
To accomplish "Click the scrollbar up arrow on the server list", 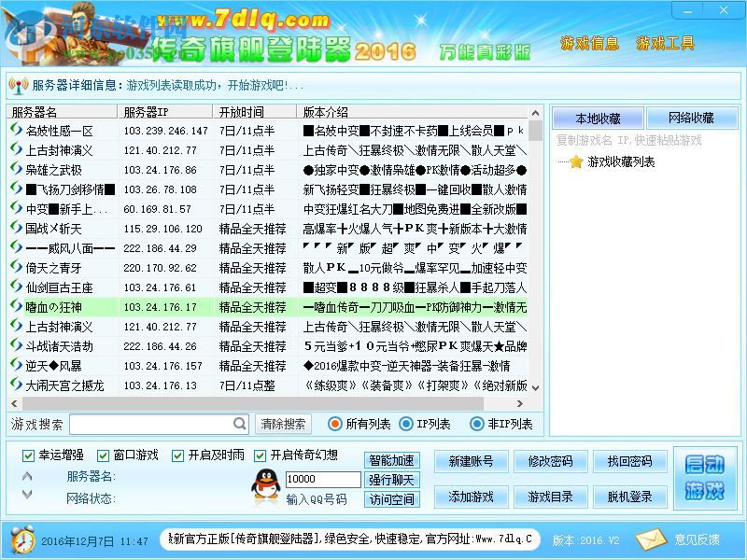I will click(x=534, y=113).
